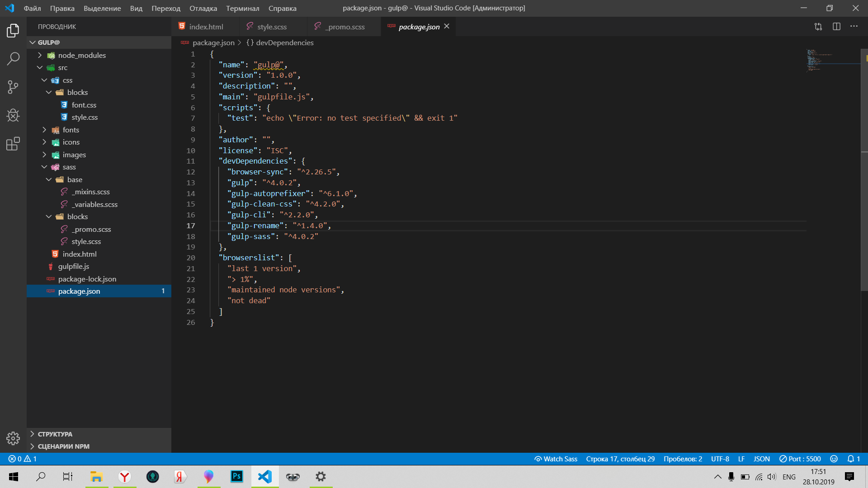Click the line and column indicator
This screenshot has width=868, height=488.
[x=620, y=459]
